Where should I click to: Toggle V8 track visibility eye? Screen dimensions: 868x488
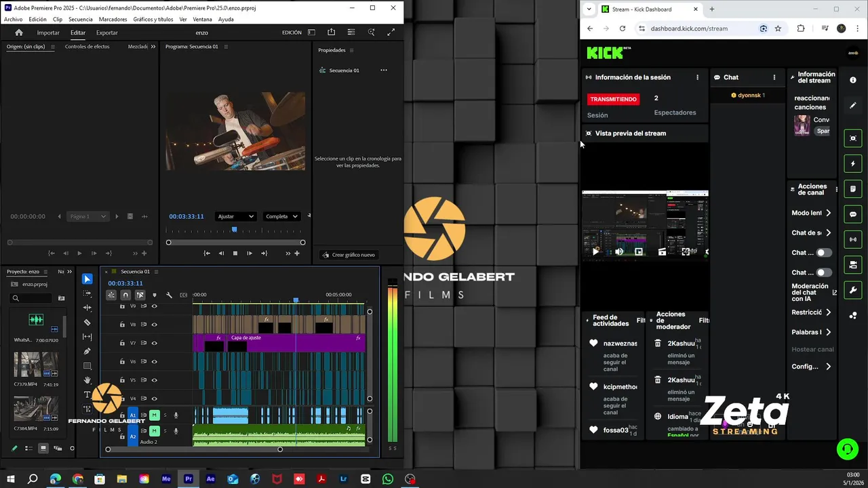154,325
